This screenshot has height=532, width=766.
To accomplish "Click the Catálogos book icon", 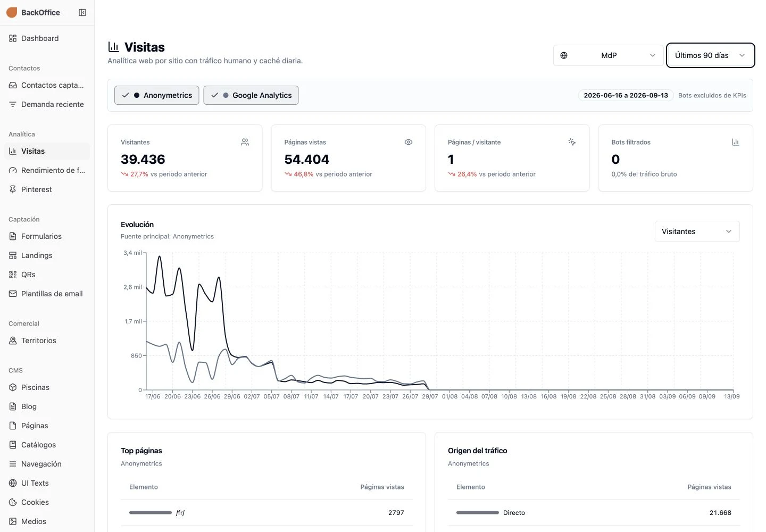I will click(13, 445).
